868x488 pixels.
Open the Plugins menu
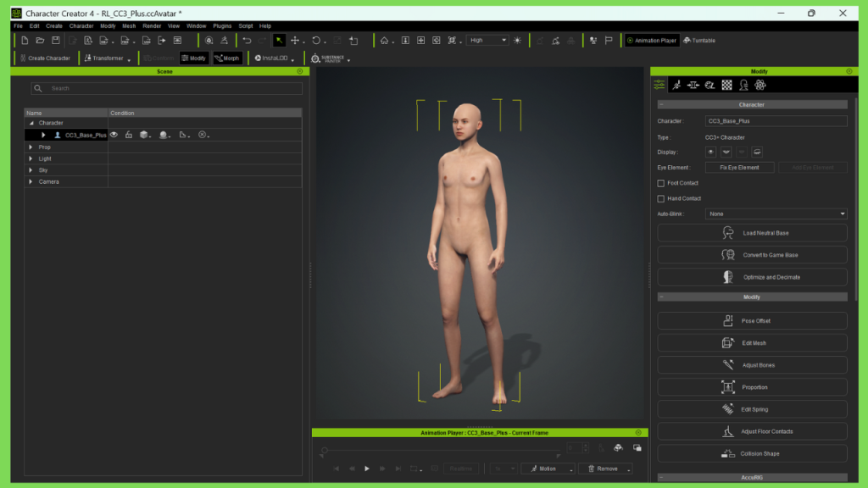[x=222, y=26]
